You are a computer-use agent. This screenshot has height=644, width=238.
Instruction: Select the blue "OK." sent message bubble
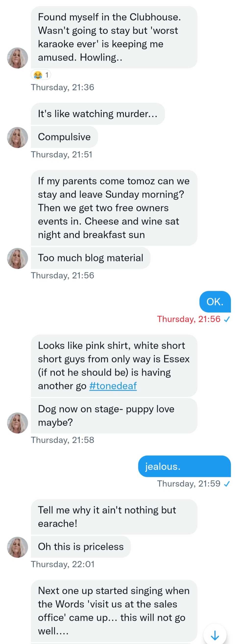click(215, 302)
